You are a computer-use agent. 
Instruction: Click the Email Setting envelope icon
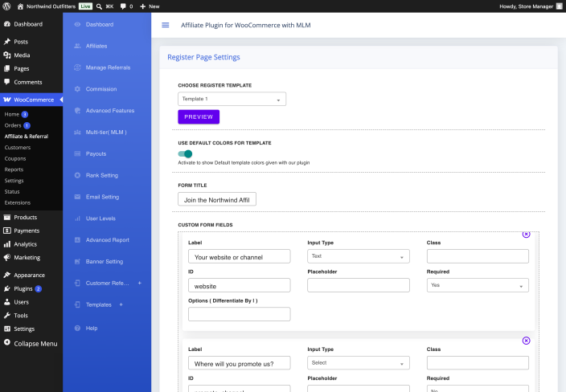point(77,197)
